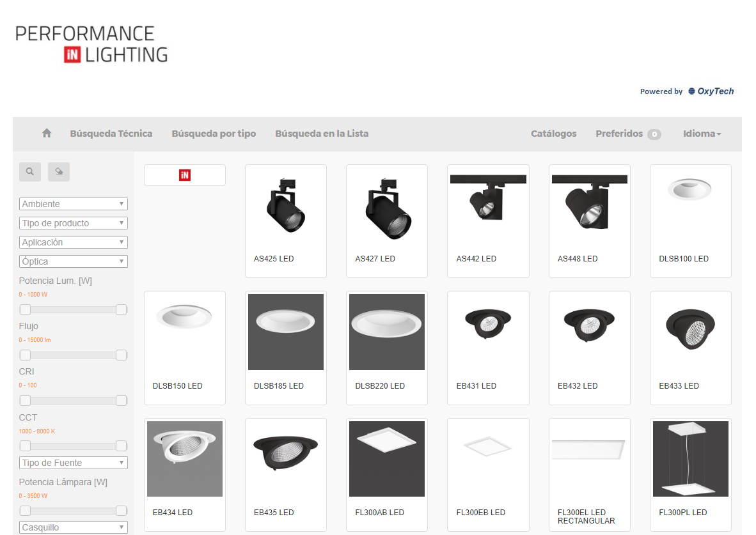Expand the Tipo de producto dropdown

(74, 223)
